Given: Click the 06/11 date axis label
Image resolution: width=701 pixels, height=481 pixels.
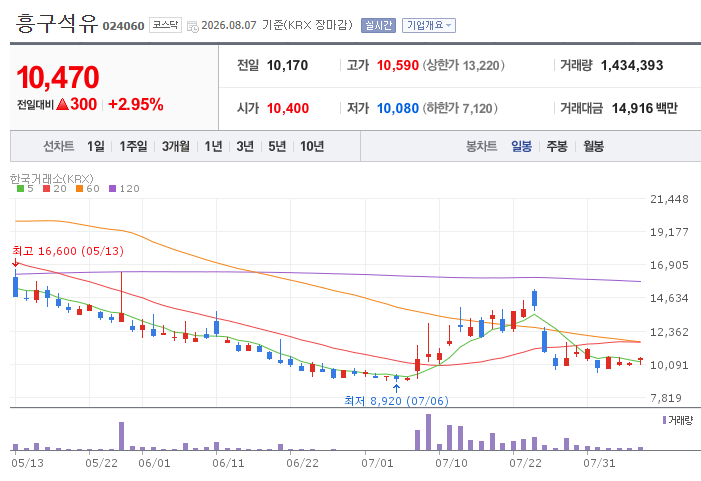Looking at the screenshot, I should coord(228,463).
